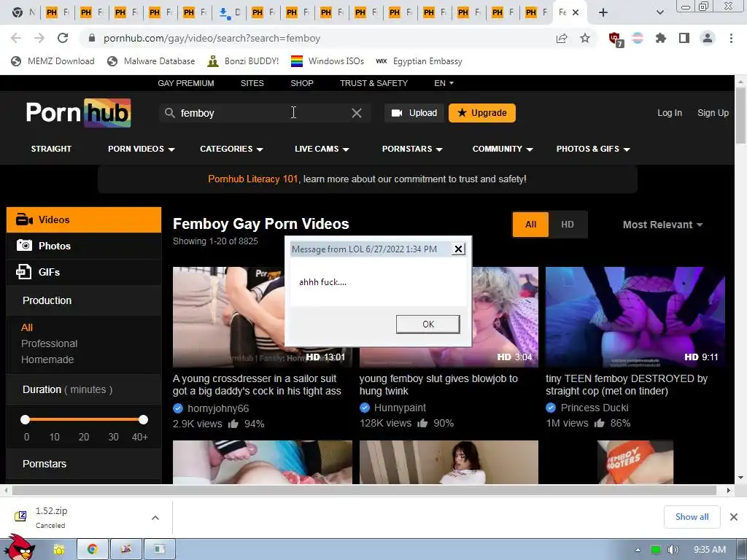Clear the search box with the X
This screenshot has width=747, height=560.
pyautogui.click(x=356, y=113)
